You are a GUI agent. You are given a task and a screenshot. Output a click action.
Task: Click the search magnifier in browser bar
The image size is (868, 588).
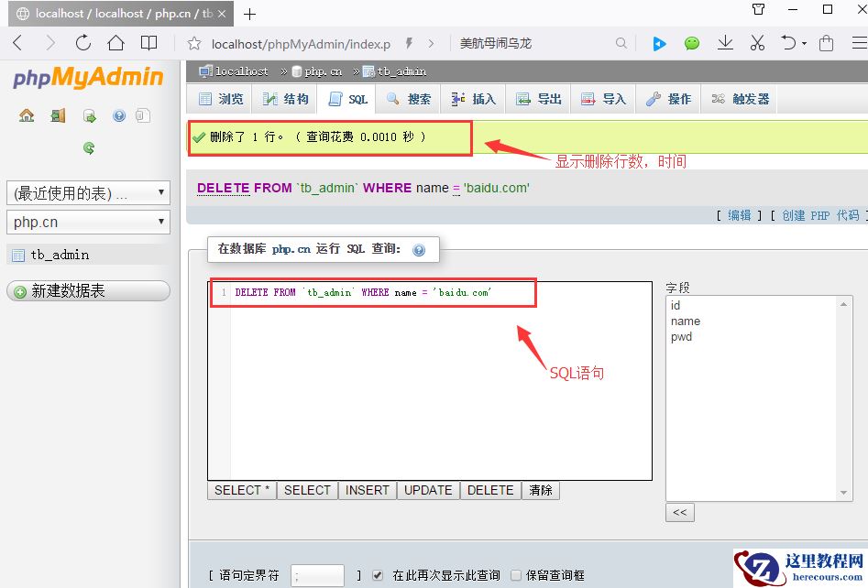pos(621,43)
